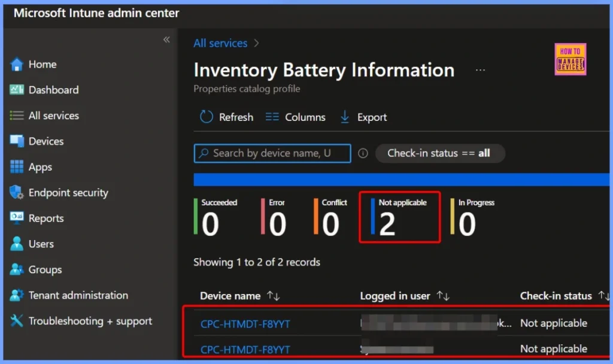Select the In Progress count tile
The height and width of the screenshot is (364, 613).
pos(472,217)
